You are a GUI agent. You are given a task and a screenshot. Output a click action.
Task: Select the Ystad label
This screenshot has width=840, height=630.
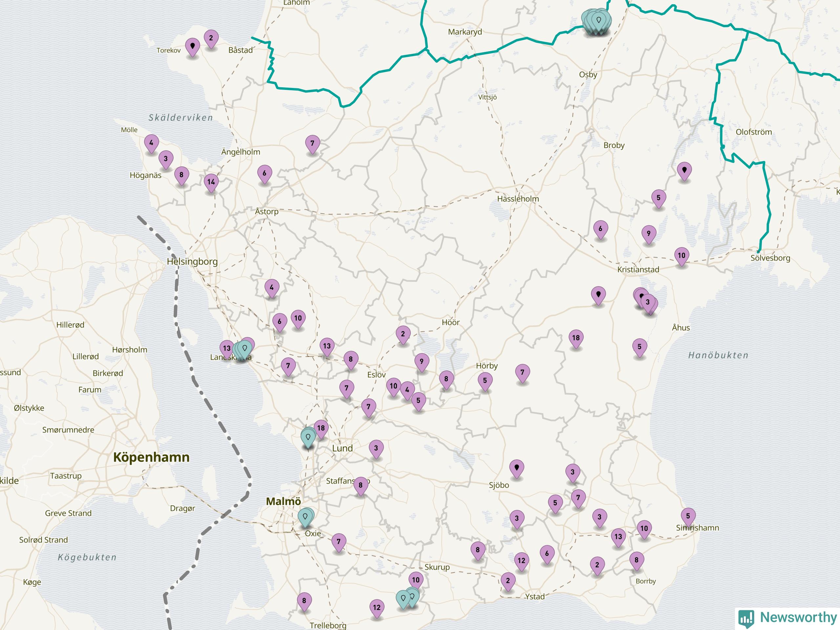pos(535,597)
